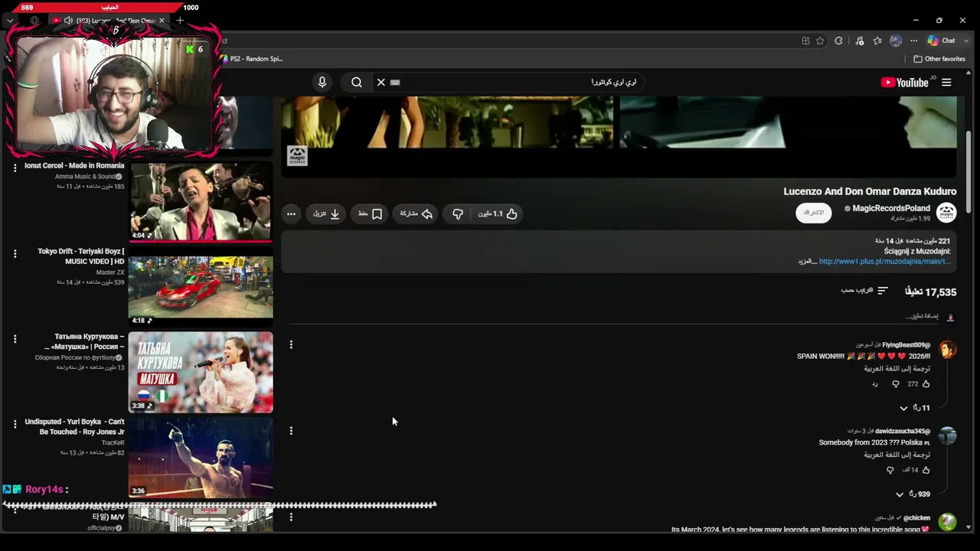Image resolution: width=980 pixels, height=551 pixels.
Task: Open the @chicken commenter avatar
Action: point(948,522)
